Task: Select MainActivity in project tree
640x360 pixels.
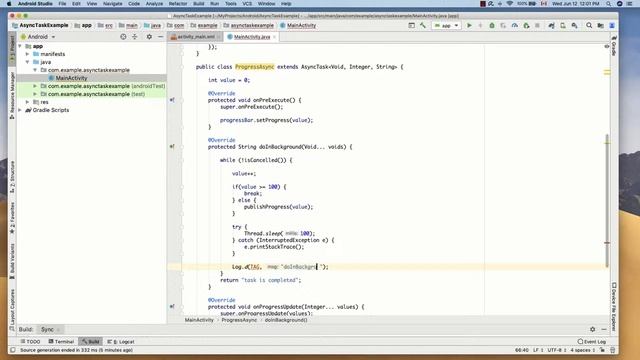Action: (71, 78)
